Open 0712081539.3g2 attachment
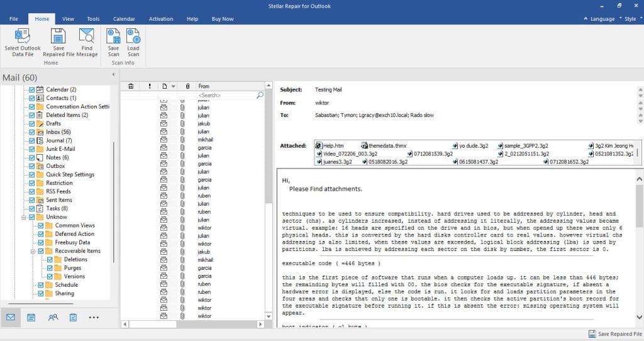 point(430,154)
